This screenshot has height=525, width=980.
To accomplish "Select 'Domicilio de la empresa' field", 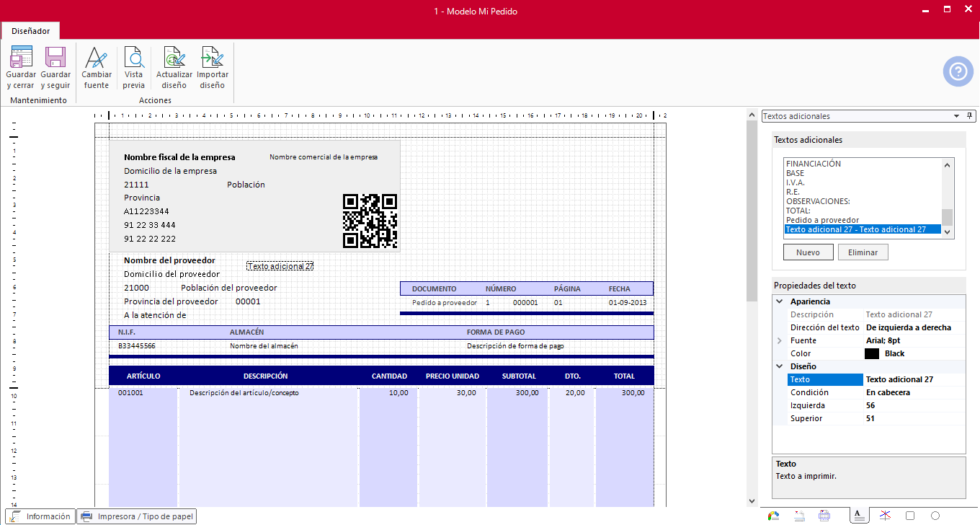I will (x=170, y=171).
